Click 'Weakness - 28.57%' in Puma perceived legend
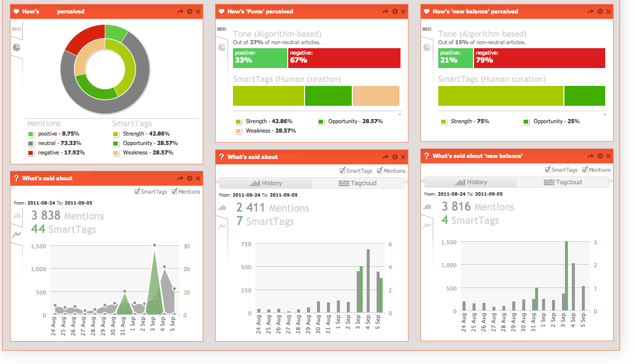 [x=266, y=131]
